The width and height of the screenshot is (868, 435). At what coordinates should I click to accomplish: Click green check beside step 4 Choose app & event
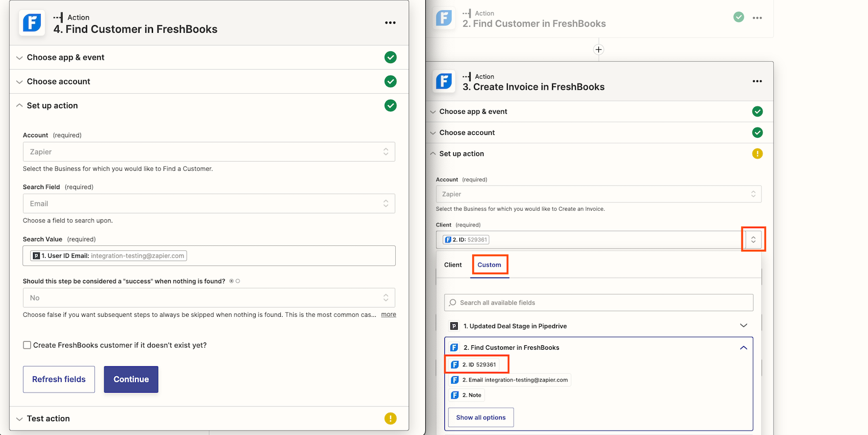(390, 57)
